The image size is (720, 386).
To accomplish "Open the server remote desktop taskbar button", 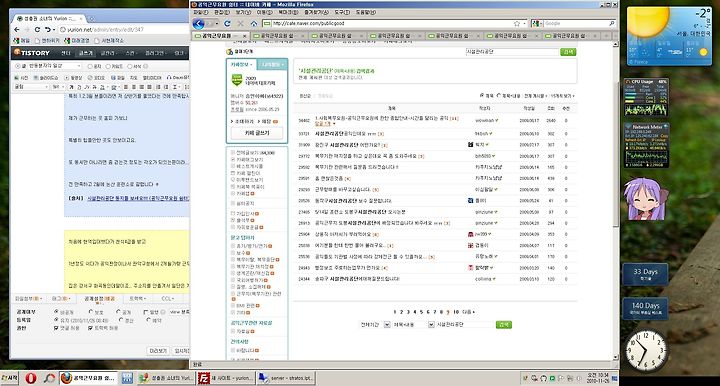I will [286, 378].
